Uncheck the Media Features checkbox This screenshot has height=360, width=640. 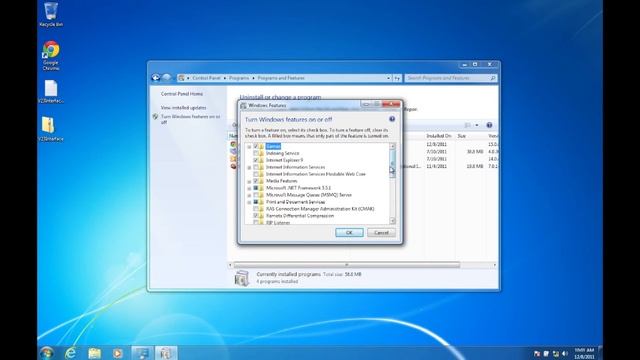click(256, 181)
